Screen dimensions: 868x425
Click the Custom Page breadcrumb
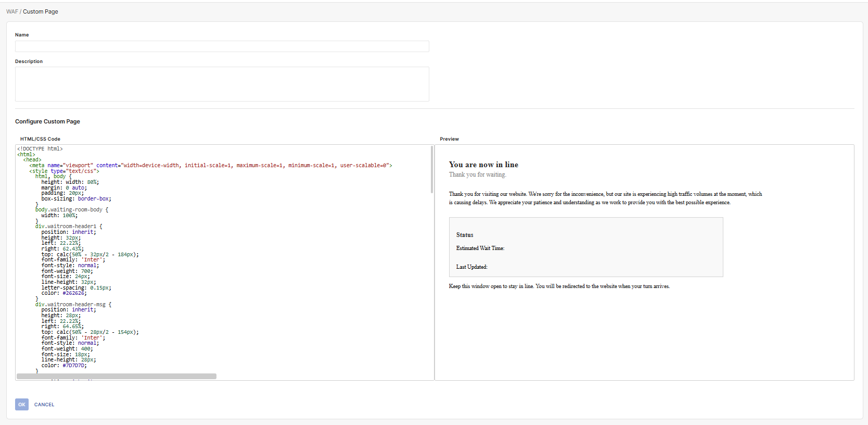(x=41, y=11)
